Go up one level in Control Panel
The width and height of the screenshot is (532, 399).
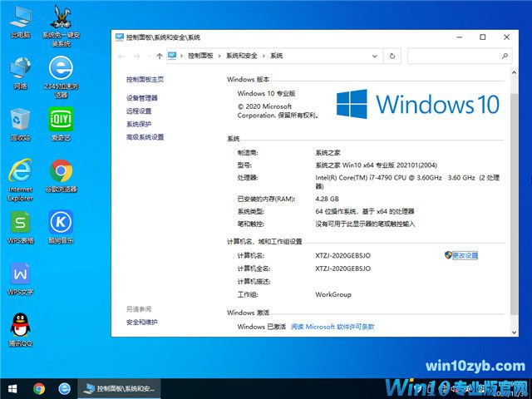pos(160,56)
